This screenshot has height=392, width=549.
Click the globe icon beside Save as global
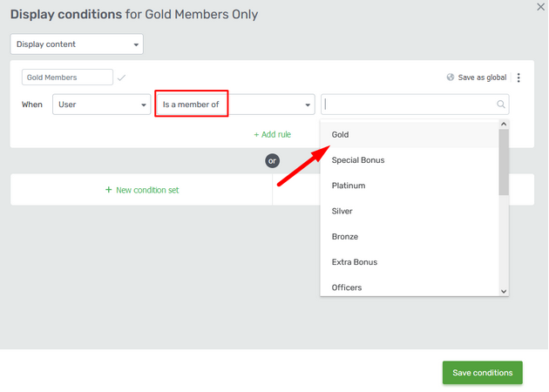451,77
